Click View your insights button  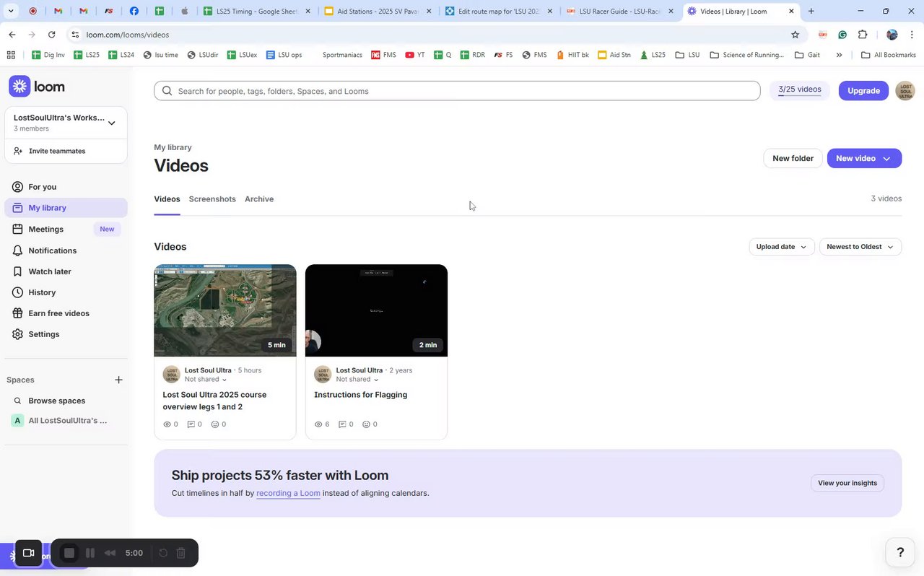(847, 483)
